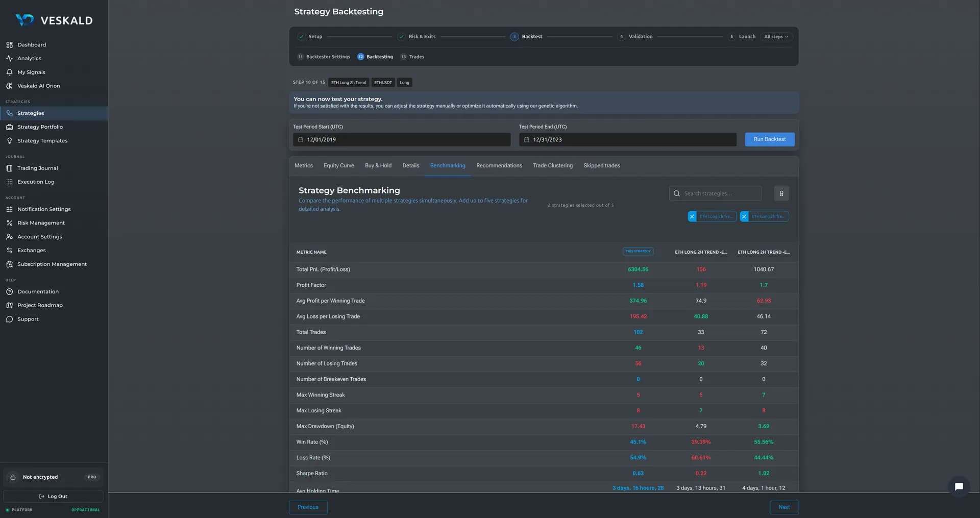980x518 pixels.
Task: Open Trades sub-step
Action: coord(412,57)
